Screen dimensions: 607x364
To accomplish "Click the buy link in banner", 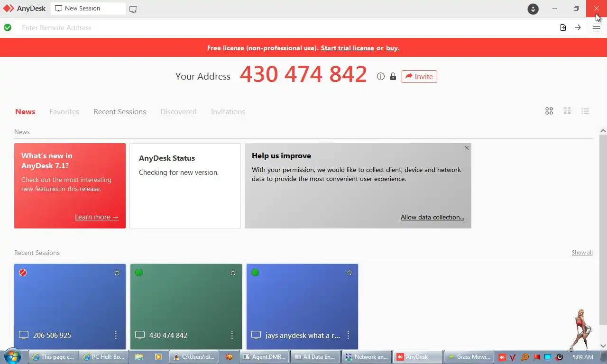I will click(393, 48).
